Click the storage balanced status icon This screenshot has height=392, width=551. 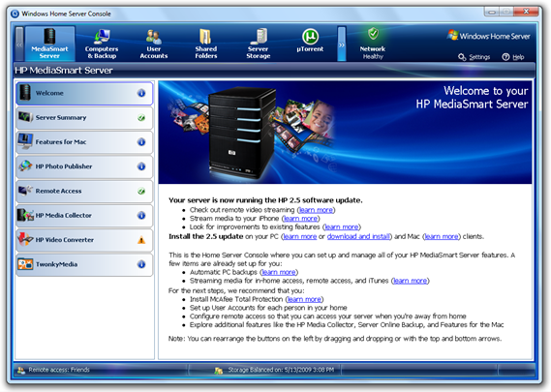pyautogui.click(x=219, y=370)
